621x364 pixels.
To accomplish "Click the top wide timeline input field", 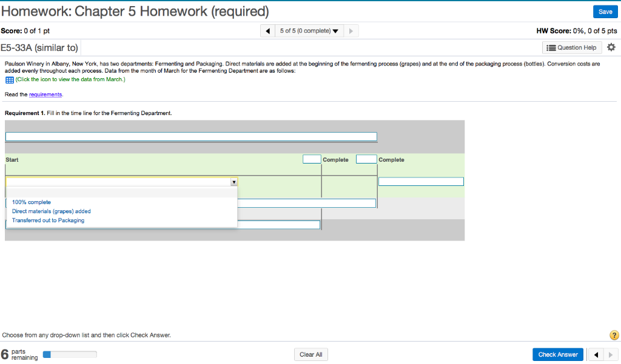I will coord(191,137).
